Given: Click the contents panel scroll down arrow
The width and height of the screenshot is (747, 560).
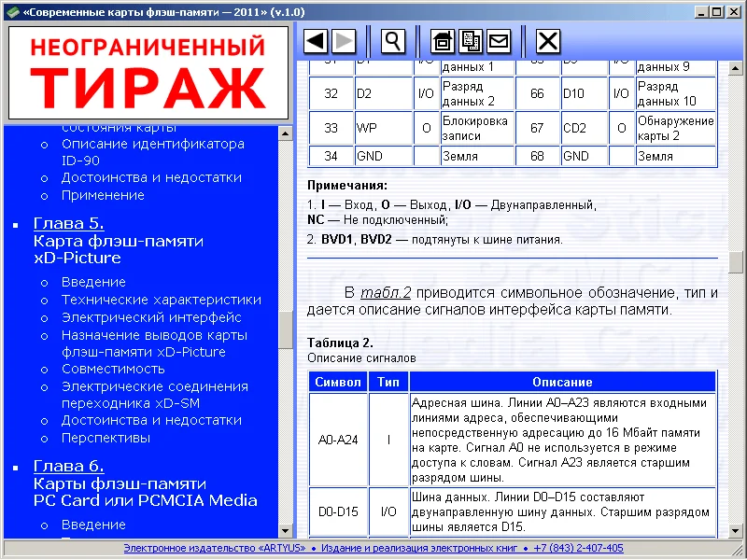Looking at the screenshot, I should (x=286, y=530).
